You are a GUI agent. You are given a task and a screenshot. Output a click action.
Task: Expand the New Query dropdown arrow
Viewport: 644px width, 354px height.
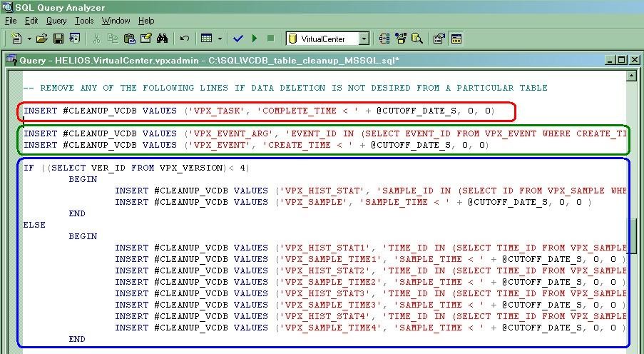(29, 39)
